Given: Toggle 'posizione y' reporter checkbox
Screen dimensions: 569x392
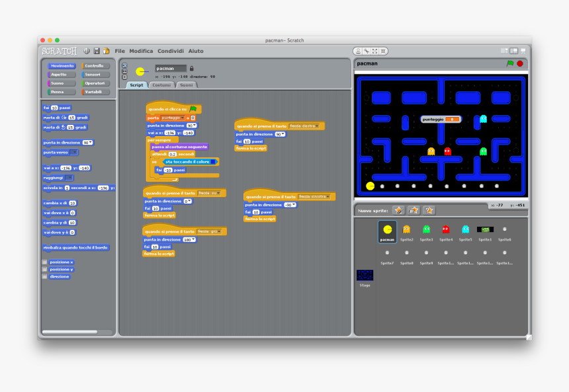Looking at the screenshot, I should tap(44, 269).
